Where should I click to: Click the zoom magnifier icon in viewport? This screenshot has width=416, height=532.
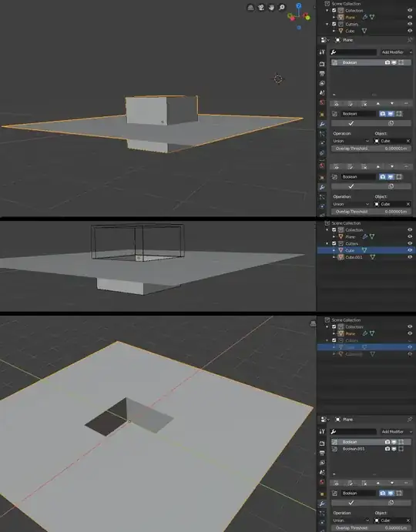pos(282,8)
